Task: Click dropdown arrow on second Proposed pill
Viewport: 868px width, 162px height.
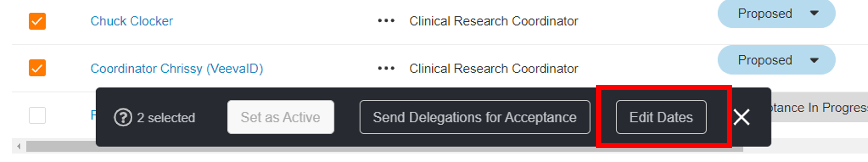Action: (814, 61)
